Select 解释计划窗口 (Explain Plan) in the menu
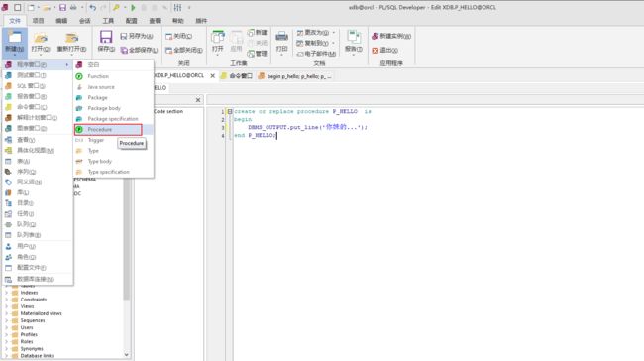 pyautogui.click(x=38, y=118)
